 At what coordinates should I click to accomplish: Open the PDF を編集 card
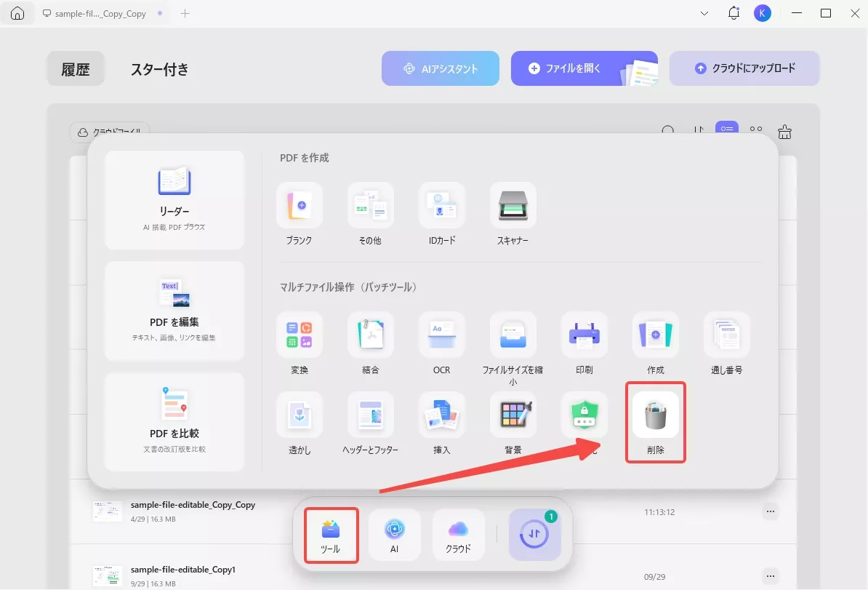pyautogui.click(x=174, y=311)
